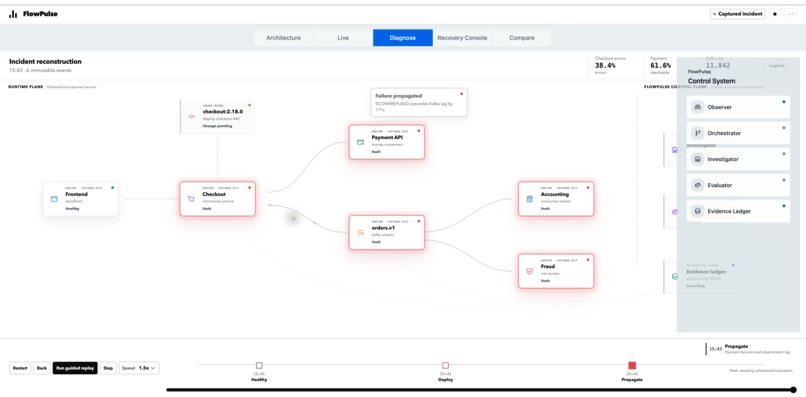
Task: Click the Captured incident button
Action: (x=738, y=14)
